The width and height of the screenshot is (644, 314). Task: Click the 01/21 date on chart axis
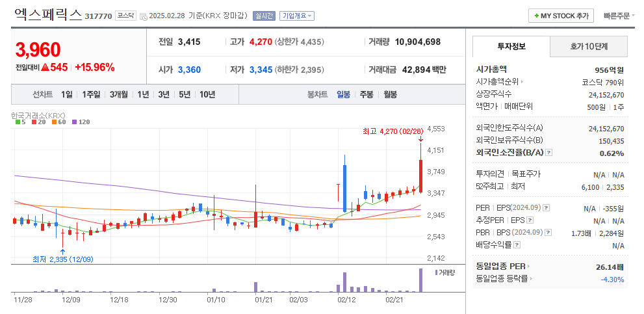[263, 300]
